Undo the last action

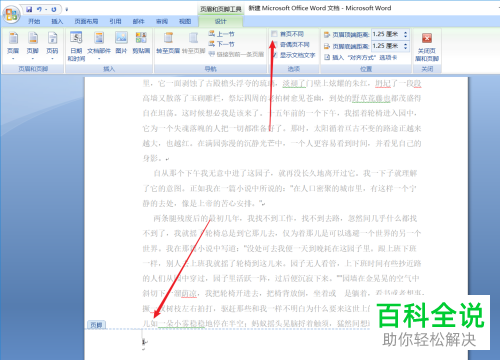(x=40, y=9)
